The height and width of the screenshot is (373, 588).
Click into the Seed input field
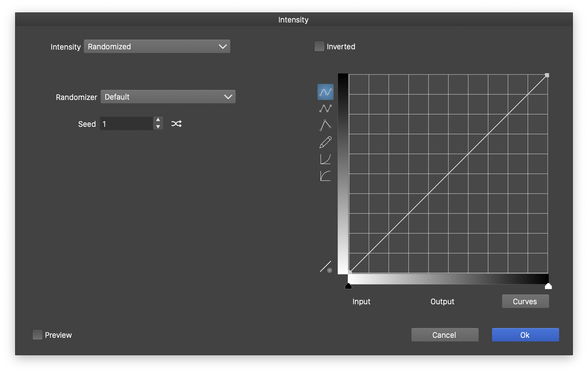(127, 124)
